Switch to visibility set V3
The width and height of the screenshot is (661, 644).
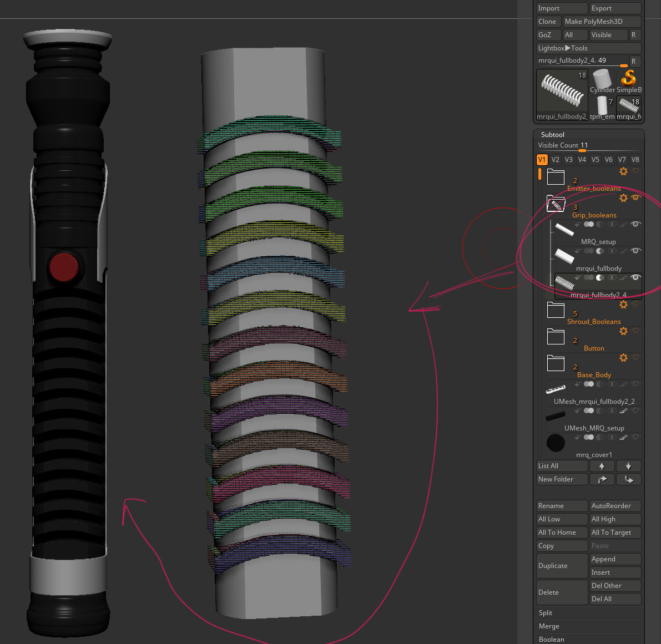coord(569,160)
